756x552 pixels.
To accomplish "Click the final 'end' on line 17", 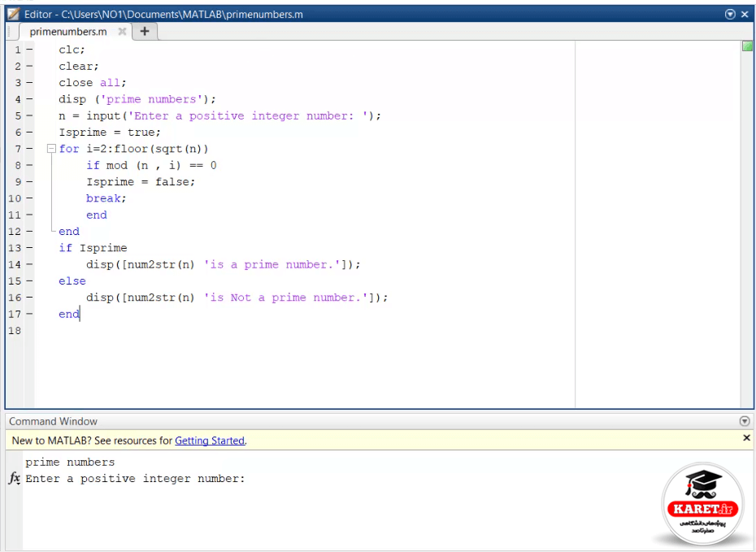I will 69,314.
